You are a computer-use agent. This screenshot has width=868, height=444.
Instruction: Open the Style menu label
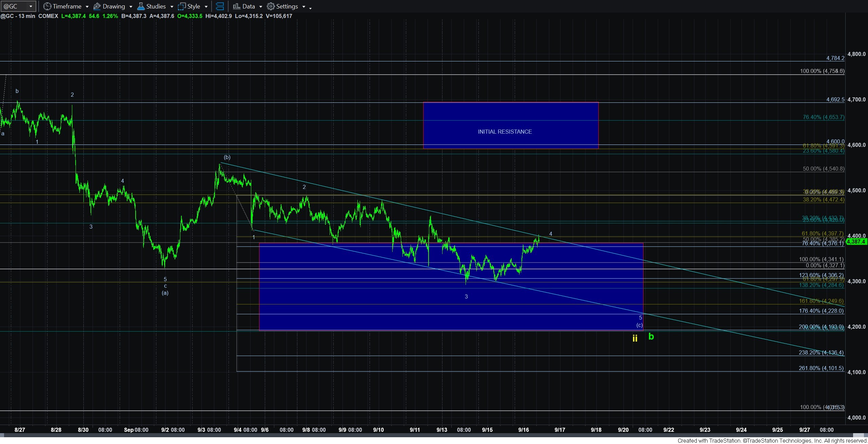(194, 6)
